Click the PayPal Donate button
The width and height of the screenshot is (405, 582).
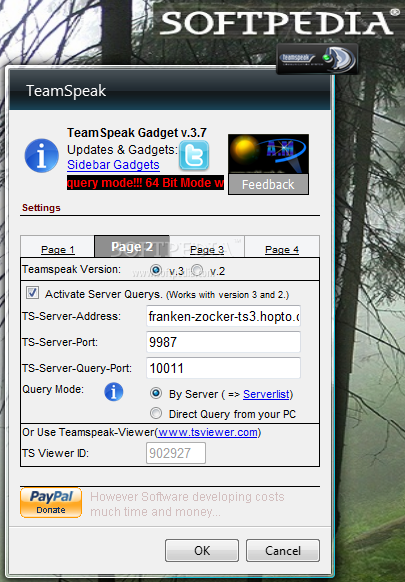[x=51, y=503]
